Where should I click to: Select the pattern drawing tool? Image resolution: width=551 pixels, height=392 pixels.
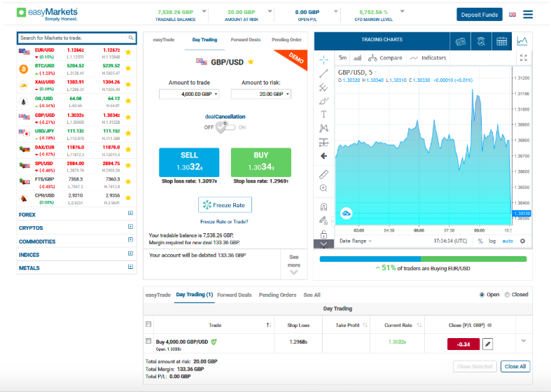(323, 128)
